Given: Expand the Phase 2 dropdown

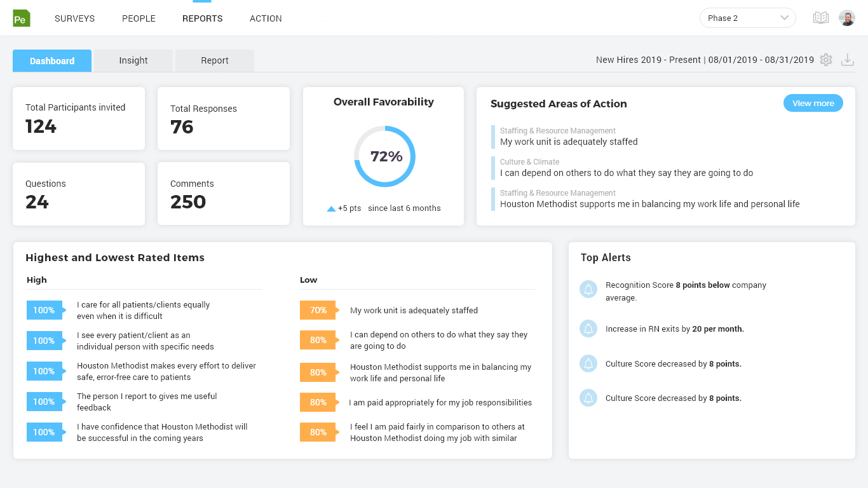Looking at the screenshot, I should tap(748, 18).
